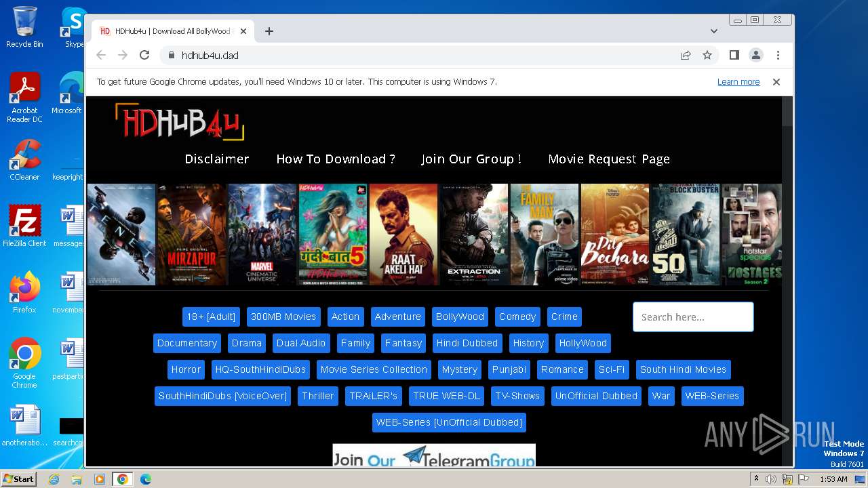Select the Horror category
The width and height of the screenshot is (868, 488).
[x=186, y=369]
